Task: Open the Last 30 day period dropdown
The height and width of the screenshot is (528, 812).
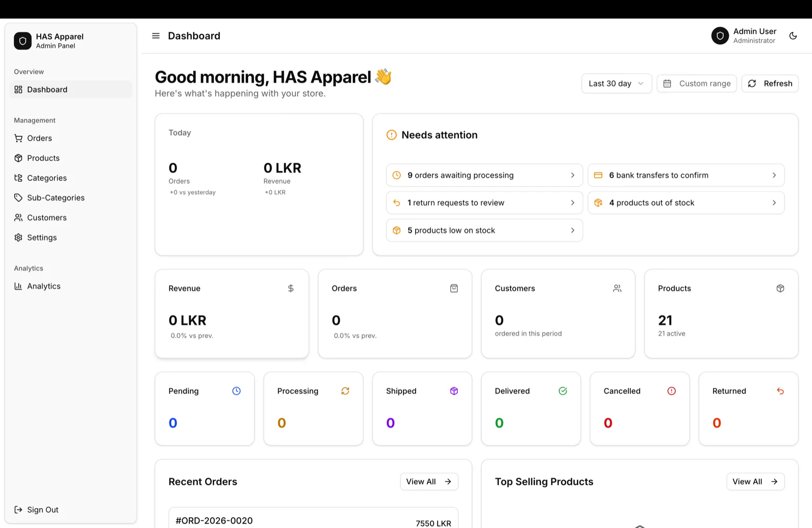Action: (617, 84)
